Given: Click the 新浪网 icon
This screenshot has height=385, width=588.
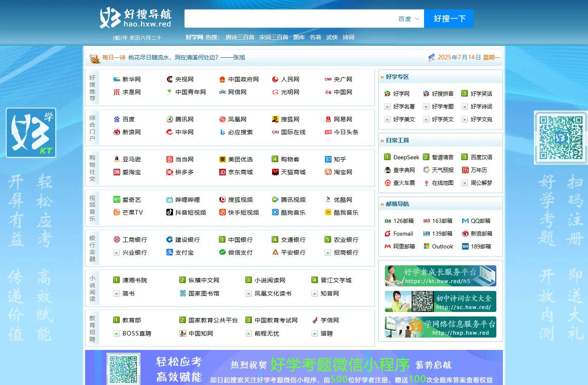Looking at the screenshot, I should (x=117, y=132).
